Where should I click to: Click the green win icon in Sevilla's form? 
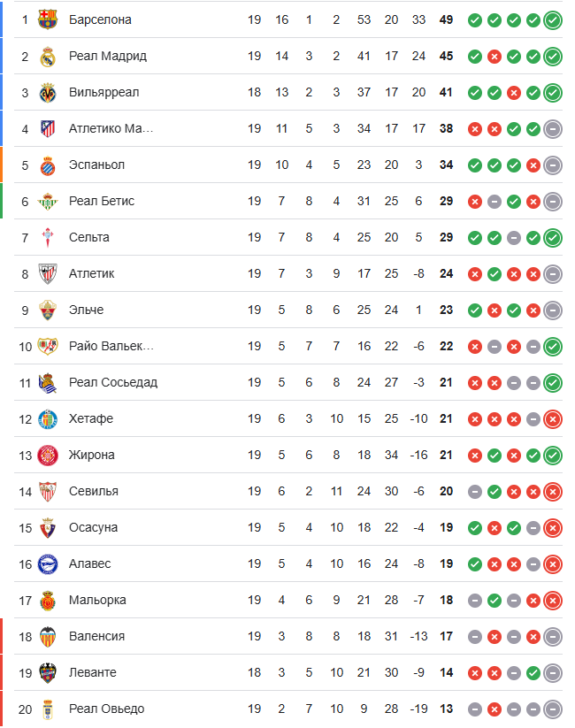click(x=494, y=491)
